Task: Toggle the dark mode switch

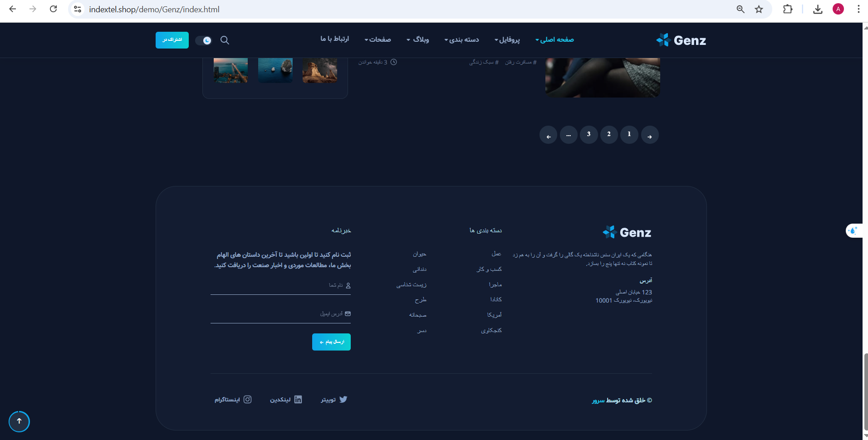Action: [x=204, y=40]
